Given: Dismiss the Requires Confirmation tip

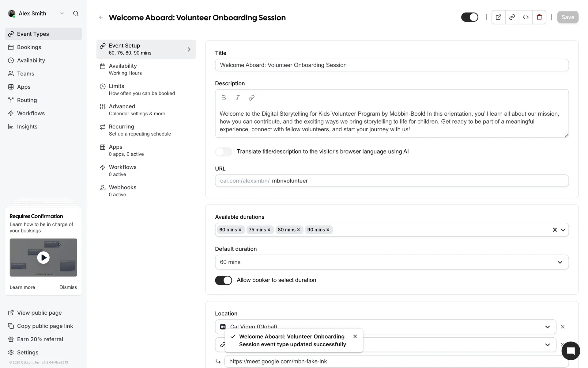Looking at the screenshot, I should pos(68,287).
